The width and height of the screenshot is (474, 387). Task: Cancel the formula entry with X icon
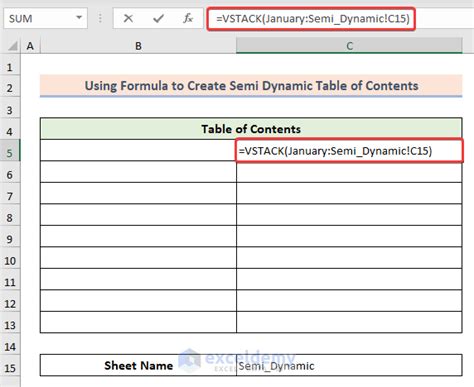tap(128, 18)
